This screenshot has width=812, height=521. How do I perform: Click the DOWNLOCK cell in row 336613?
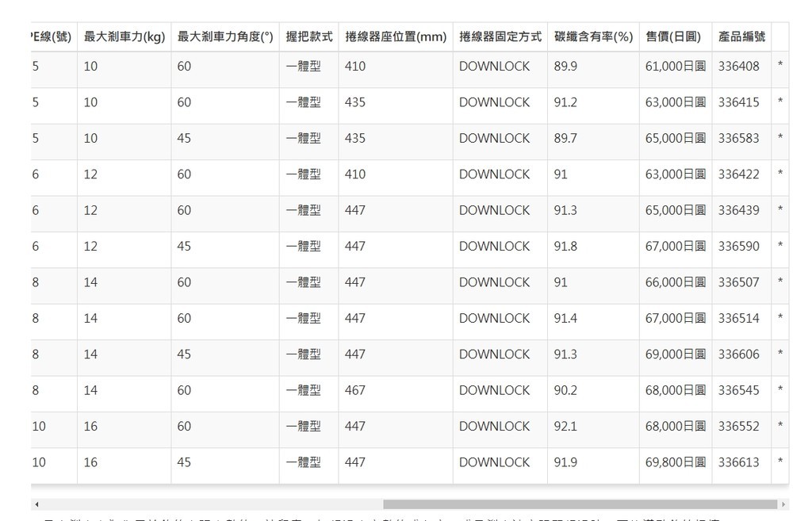tap(494, 462)
